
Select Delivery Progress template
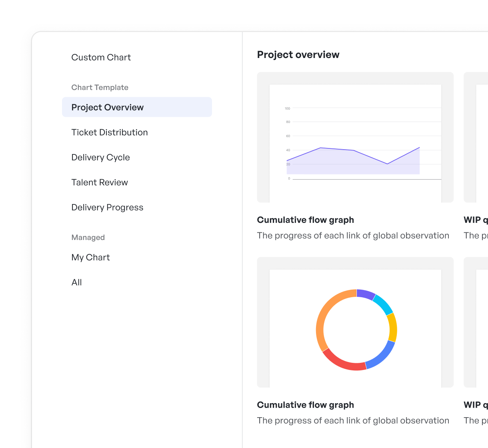[107, 207]
